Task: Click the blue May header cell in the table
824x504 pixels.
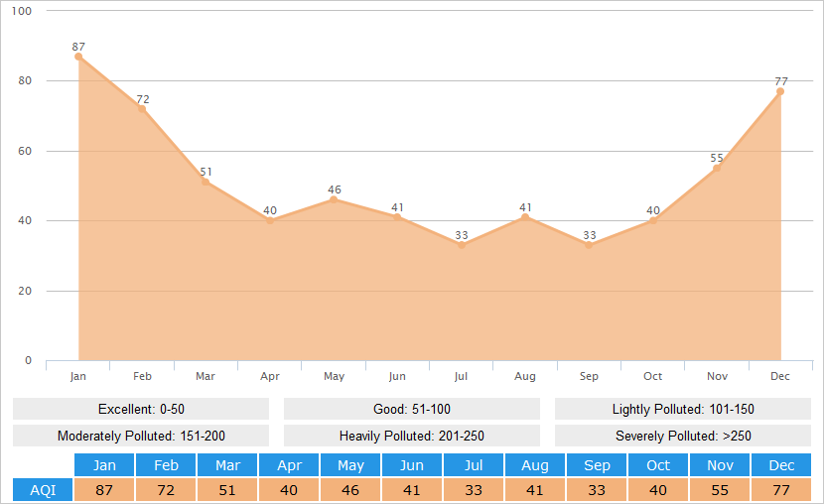Action: [x=350, y=465]
